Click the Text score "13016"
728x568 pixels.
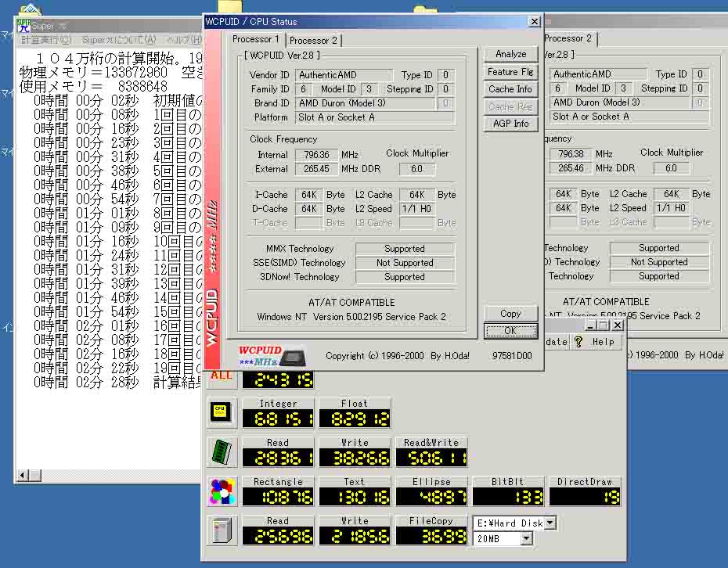355,497
